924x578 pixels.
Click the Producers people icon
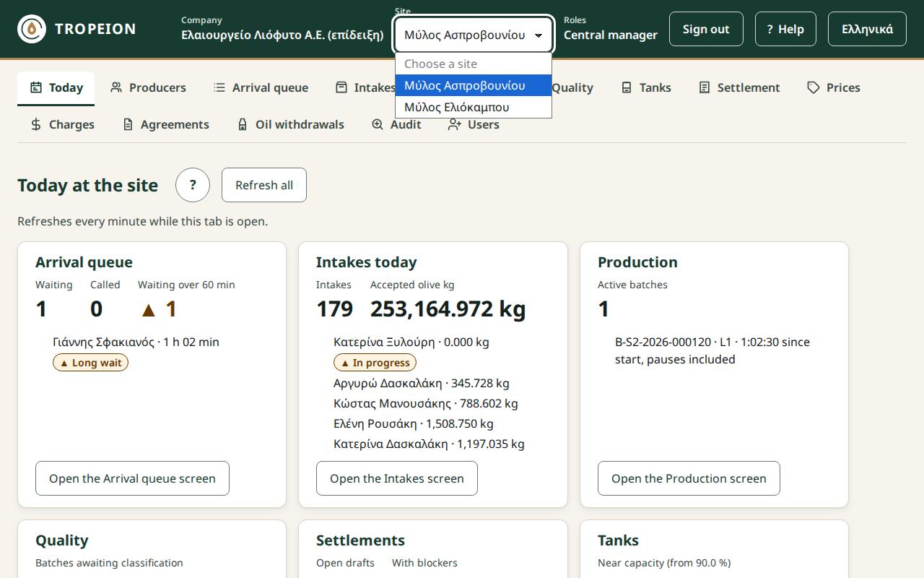116,87
